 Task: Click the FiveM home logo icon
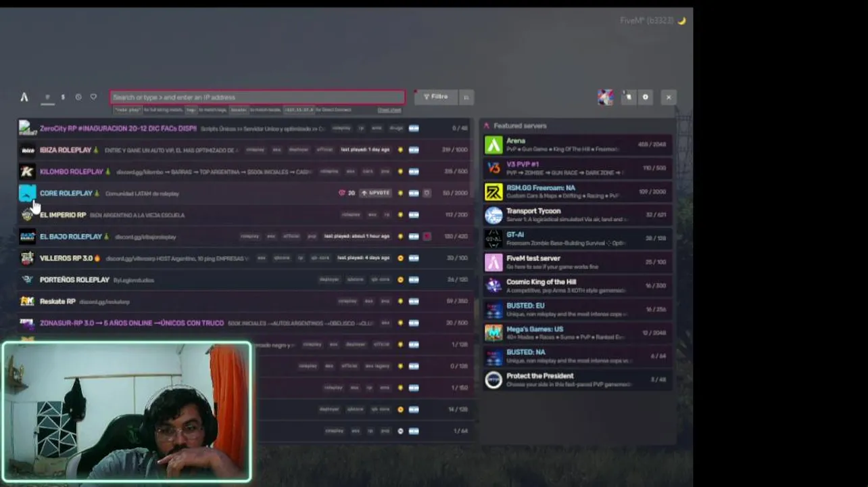click(x=24, y=97)
